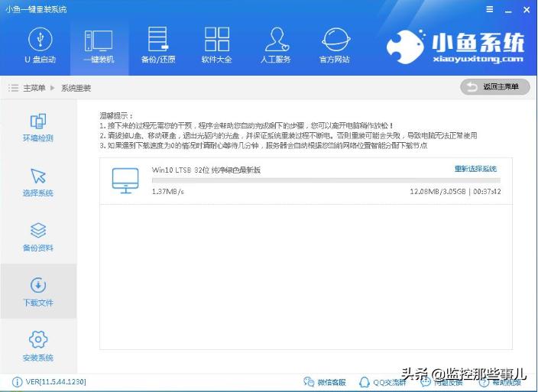The width and height of the screenshot is (538, 392).
Task: Click the download progress bar
Action: coord(326,180)
